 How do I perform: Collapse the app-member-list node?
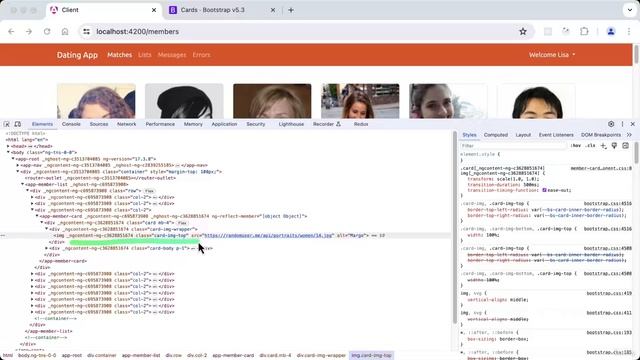click(x=22, y=184)
